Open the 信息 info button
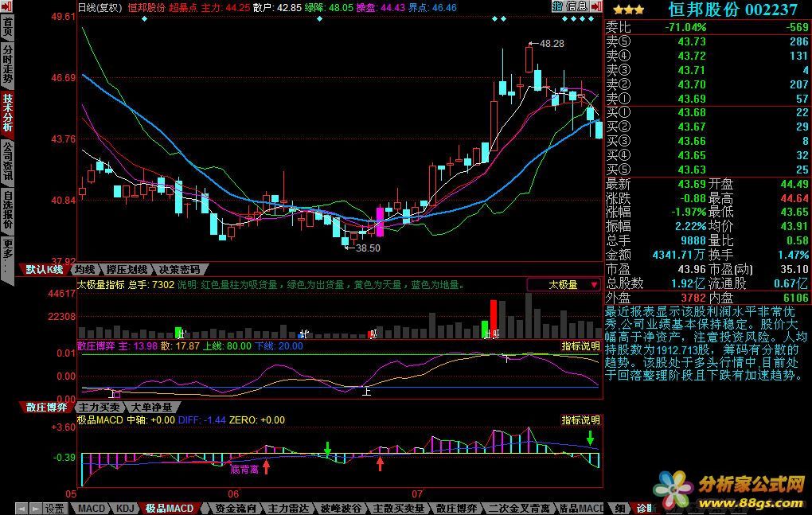This screenshot has width=812, height=515. (x=576, y=6)
